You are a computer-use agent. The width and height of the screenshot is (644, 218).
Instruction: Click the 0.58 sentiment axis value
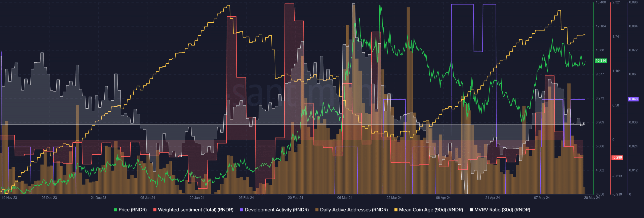616,105
